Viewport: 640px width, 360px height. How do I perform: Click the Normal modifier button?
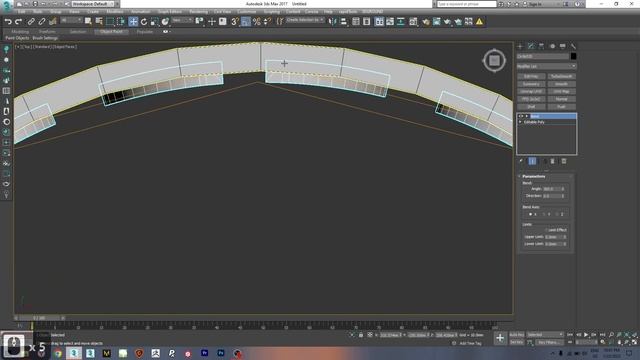562,99
